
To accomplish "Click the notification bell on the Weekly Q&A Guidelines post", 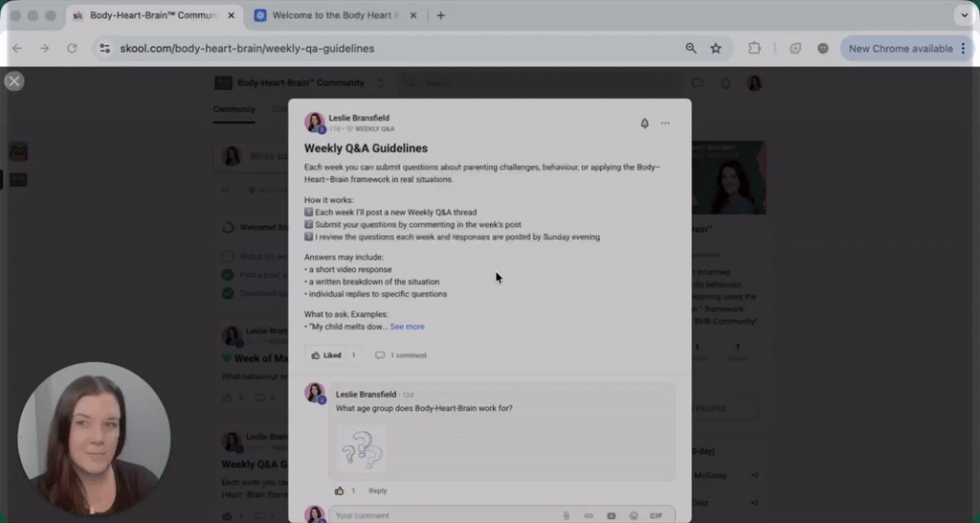I will click(x=644, y=124).
